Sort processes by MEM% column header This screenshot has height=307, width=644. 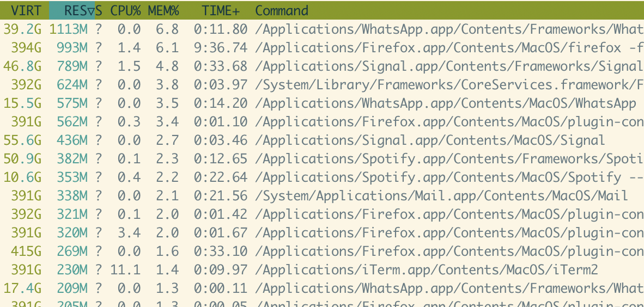click(163, 10)
